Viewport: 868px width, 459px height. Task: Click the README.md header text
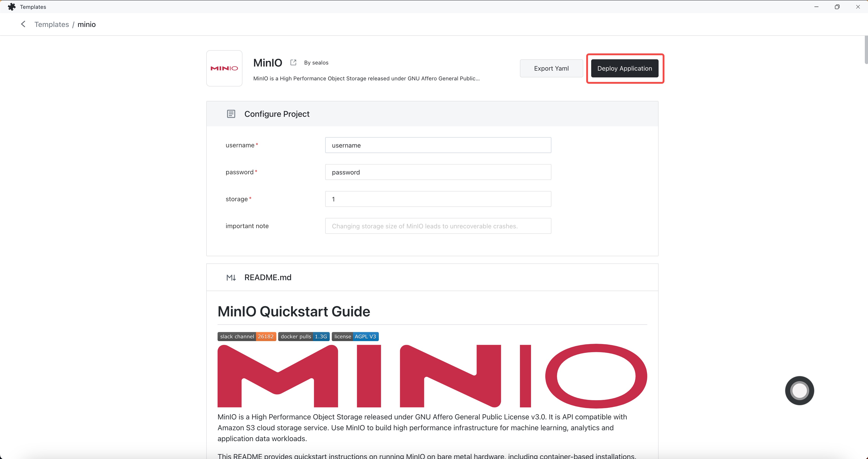(x=268, y=277)
